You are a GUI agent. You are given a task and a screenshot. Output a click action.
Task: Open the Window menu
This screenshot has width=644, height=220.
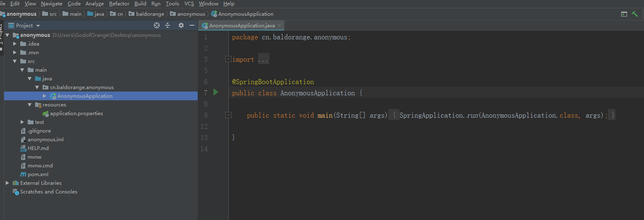(208, 4)
